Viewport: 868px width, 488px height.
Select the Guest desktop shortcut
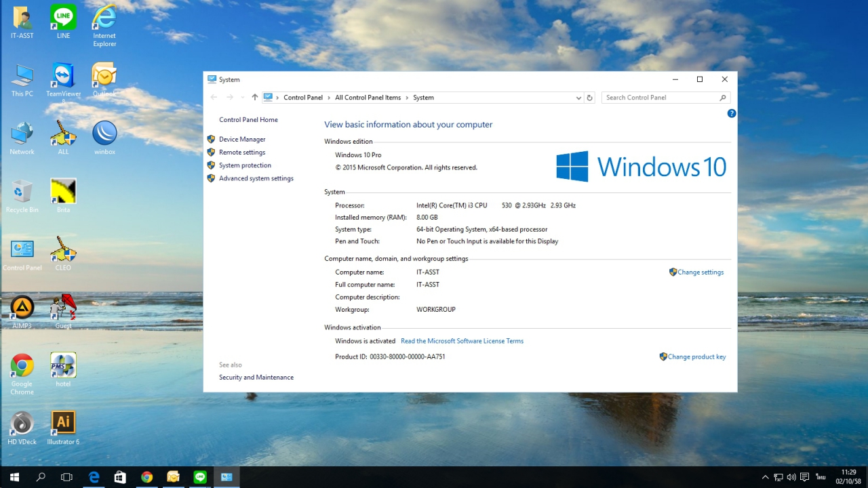63,312
